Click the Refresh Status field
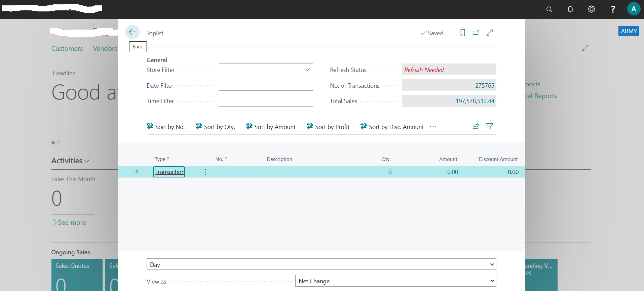Image resolution: width=644 pixels, height=291 pixels. [x=449, y=70]
